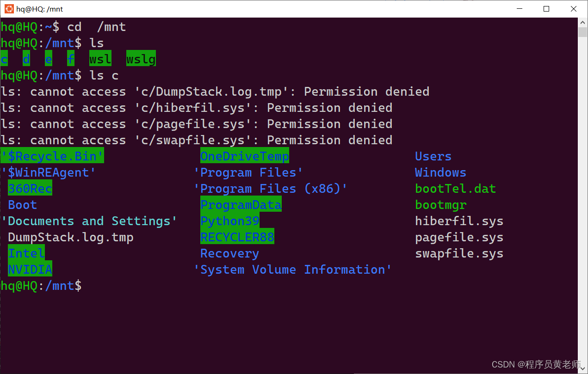Click the scrollbar thumb at the top
Screen dimensions: 588x374
pyautogui.click(x=582, y=32)
